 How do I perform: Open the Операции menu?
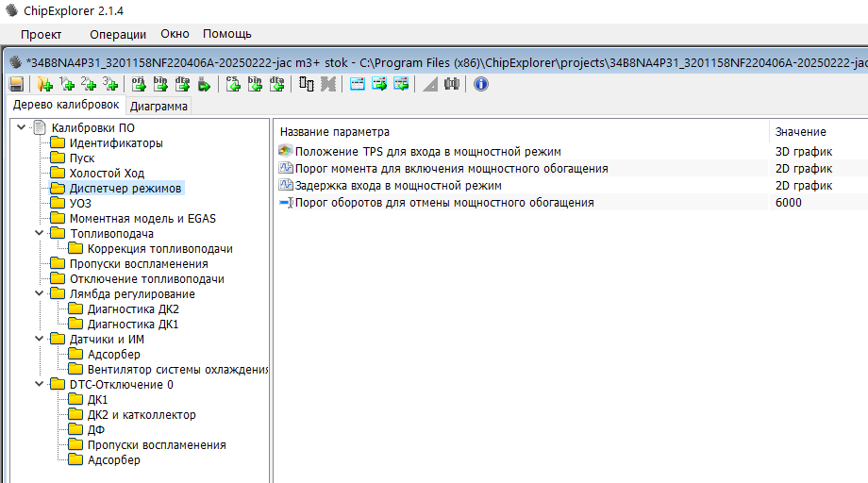[118, 34]
